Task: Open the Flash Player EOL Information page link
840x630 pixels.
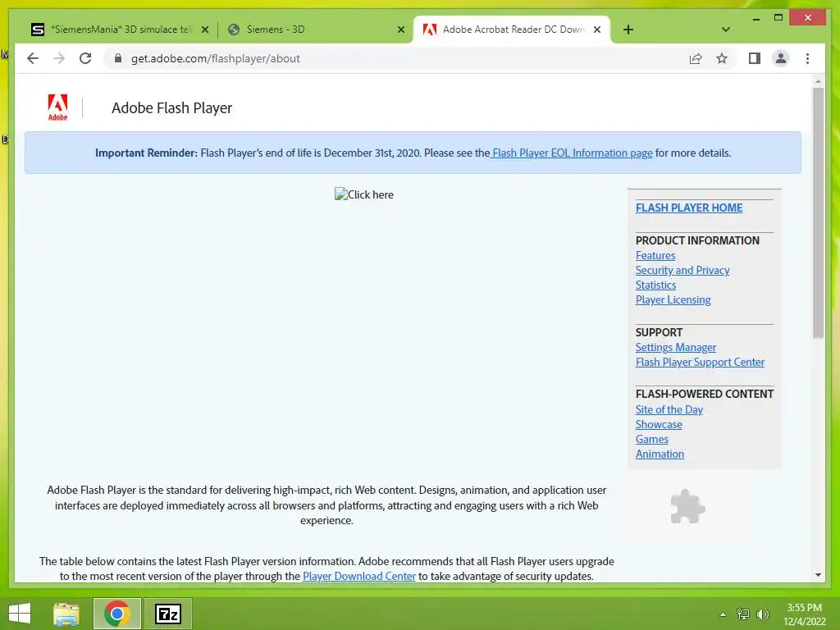Action: (572, 153)
